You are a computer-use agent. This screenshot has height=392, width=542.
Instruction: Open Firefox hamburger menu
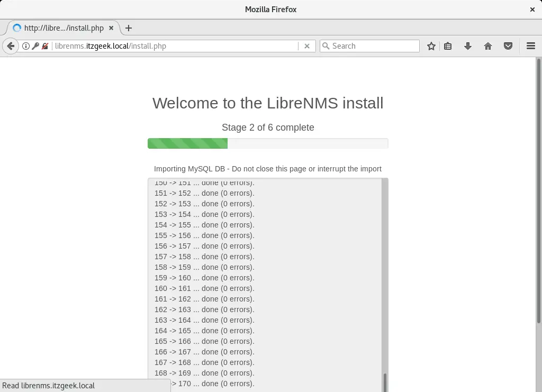point(531,46)
